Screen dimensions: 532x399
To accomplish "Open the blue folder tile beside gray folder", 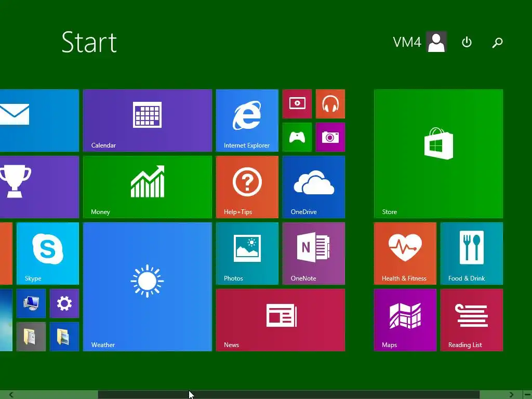I will coord(64,337).
